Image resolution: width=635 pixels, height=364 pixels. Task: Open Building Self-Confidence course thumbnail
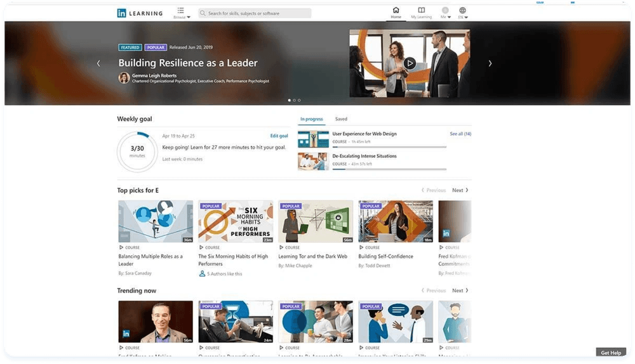[x=396, y=221]
